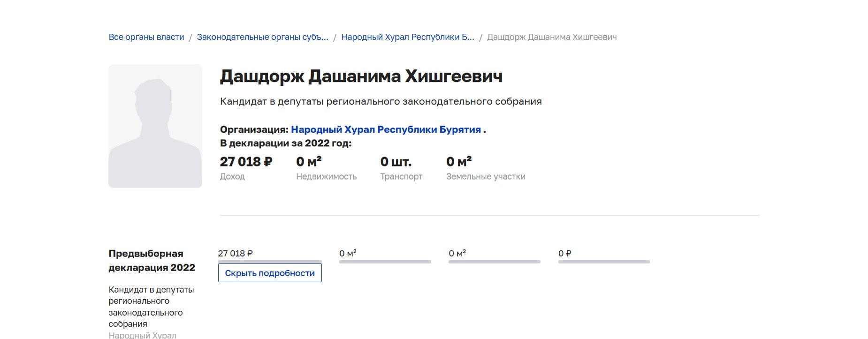
Task: Click the '0 шт.' transport value
Action: click(396, 162)
